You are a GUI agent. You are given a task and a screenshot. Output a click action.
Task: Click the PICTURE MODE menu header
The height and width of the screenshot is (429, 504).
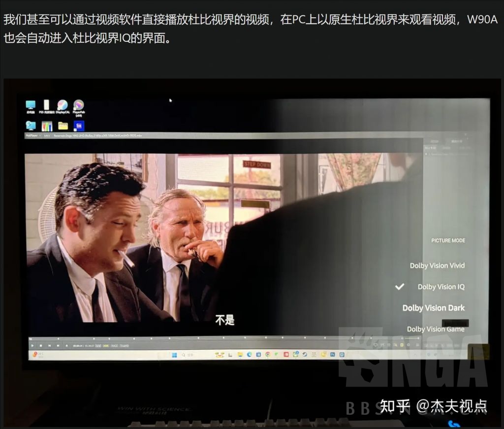click(448, 240)
